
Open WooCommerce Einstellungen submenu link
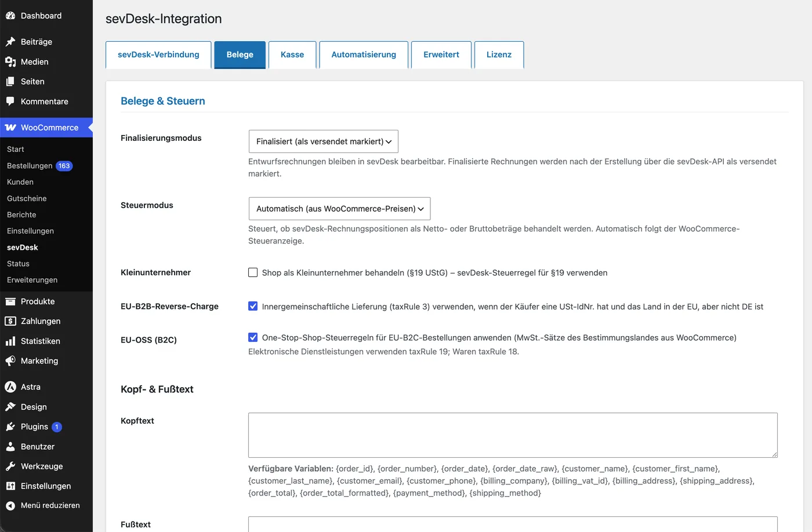(30, 231)
